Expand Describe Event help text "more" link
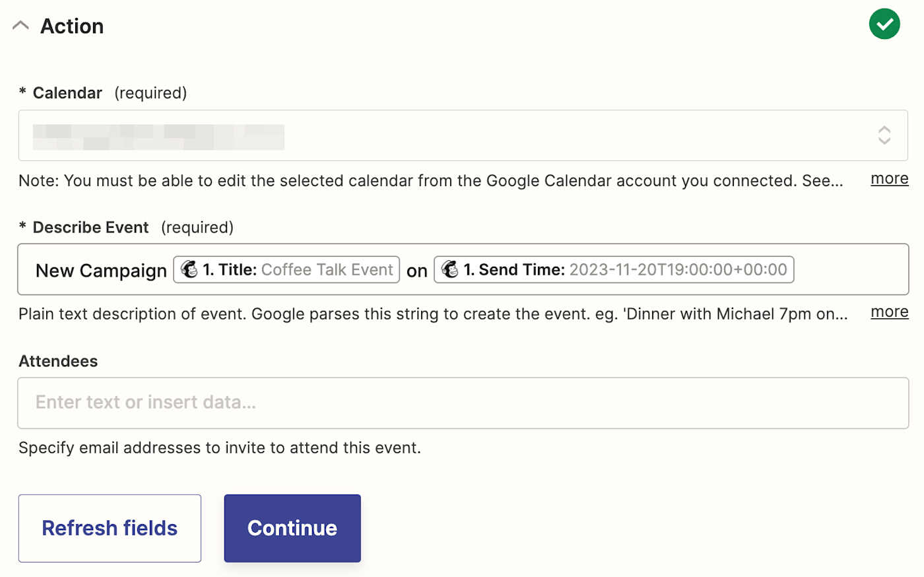This screenshot has width=924, height=577. click(889, 312)
